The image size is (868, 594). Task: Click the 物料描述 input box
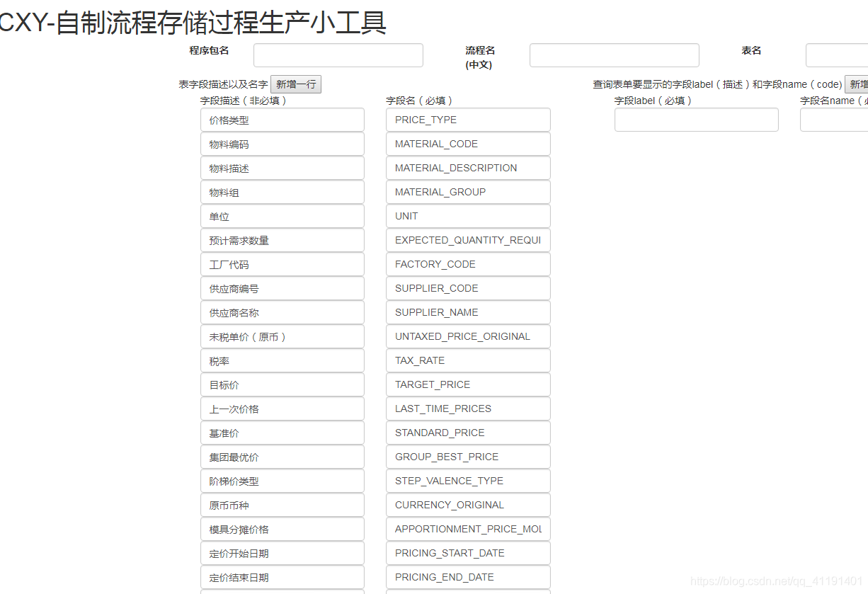click(282, 168)
